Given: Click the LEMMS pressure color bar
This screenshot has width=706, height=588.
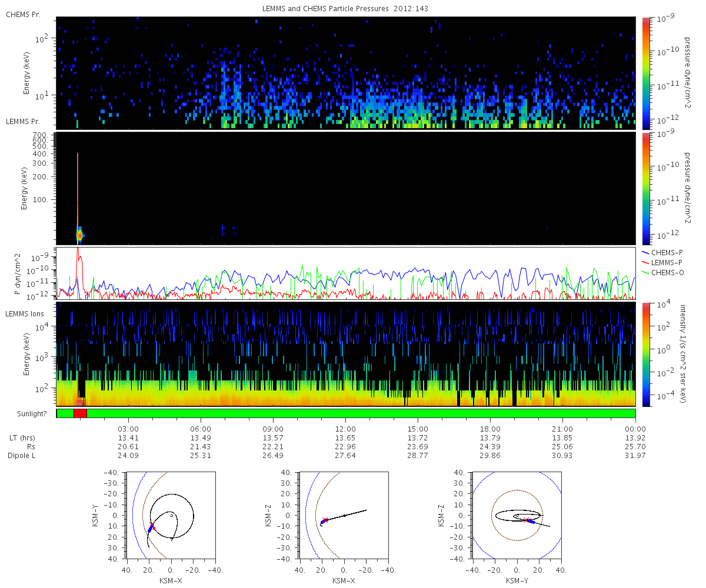Looking at the screenshot, I should click(x=646, y=188).
